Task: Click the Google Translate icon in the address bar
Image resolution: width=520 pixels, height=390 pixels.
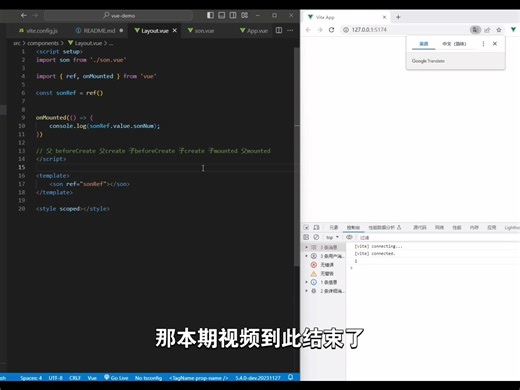Action: [x=475, y=30]
